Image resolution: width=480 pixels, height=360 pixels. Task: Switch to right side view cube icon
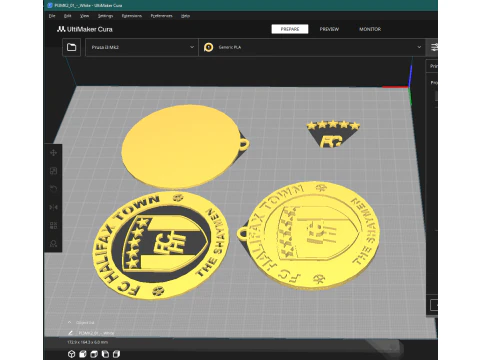click(x=116, y=354)
